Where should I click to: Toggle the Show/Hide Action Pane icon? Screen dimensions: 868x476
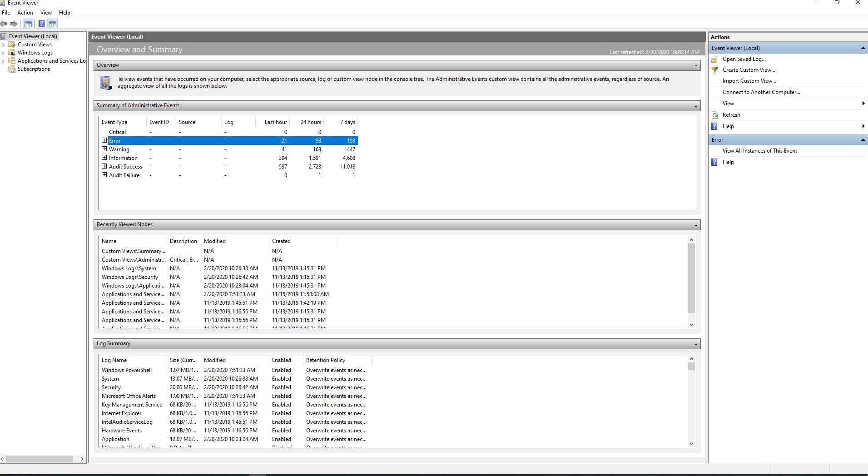point(53,24)
